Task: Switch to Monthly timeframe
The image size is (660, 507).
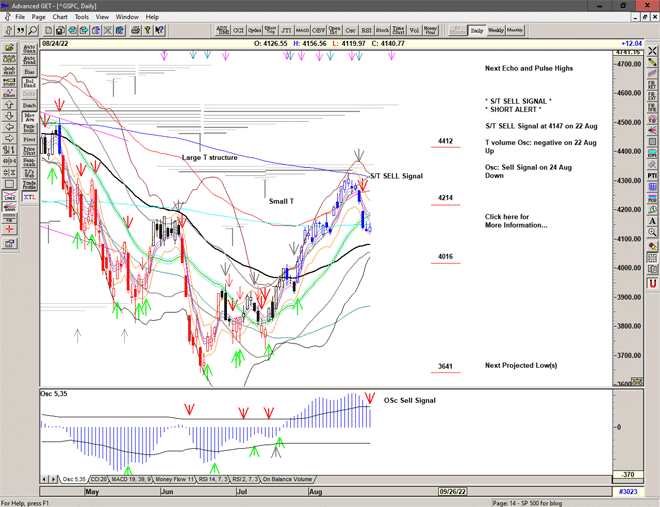Action: (x=515, y=30)
